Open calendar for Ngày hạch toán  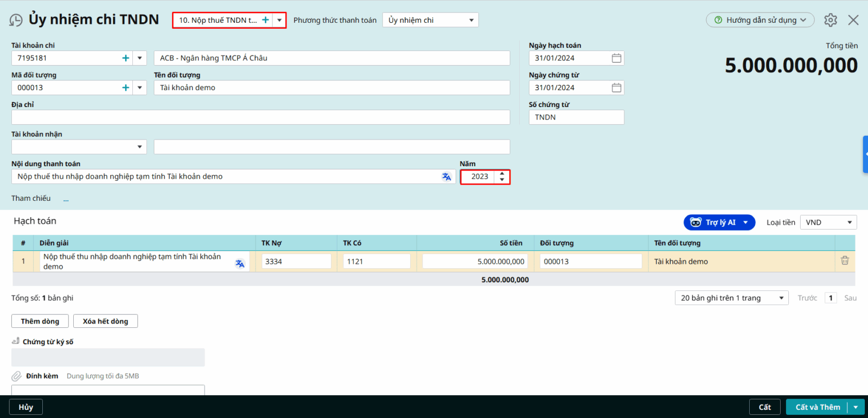pos(616,58)
